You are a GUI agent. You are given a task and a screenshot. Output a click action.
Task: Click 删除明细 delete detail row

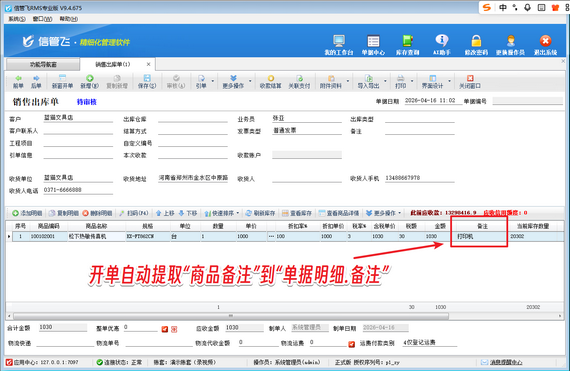tap(97, 213)
